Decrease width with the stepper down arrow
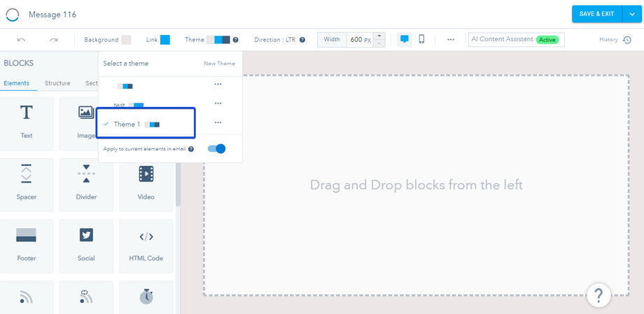This screenshot has width=644, height=314. point(379,43)
